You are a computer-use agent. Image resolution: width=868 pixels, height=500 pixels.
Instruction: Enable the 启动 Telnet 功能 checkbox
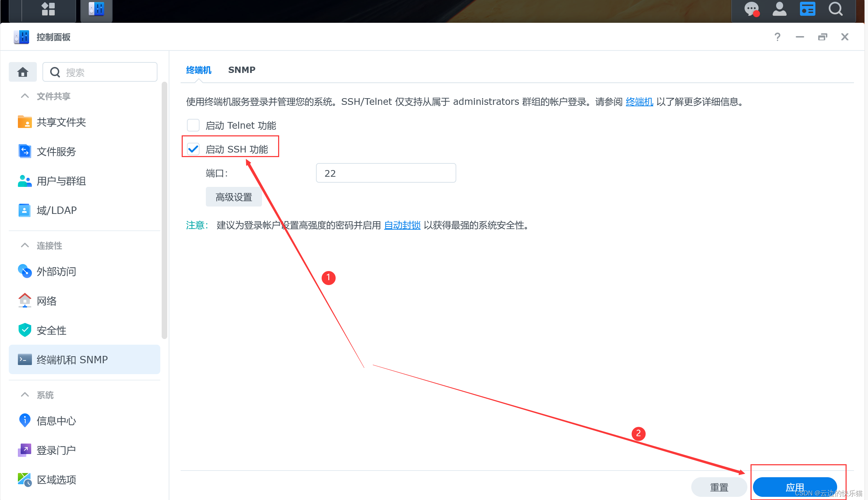point(193,125)
